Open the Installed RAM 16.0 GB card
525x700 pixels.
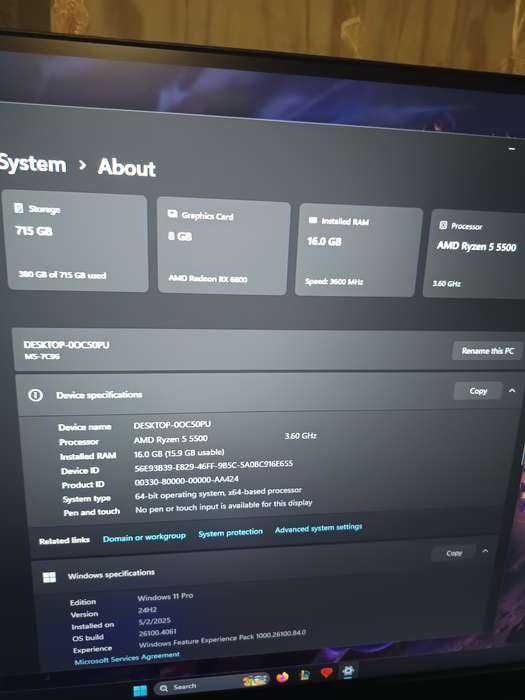click(x=359, y=250)
